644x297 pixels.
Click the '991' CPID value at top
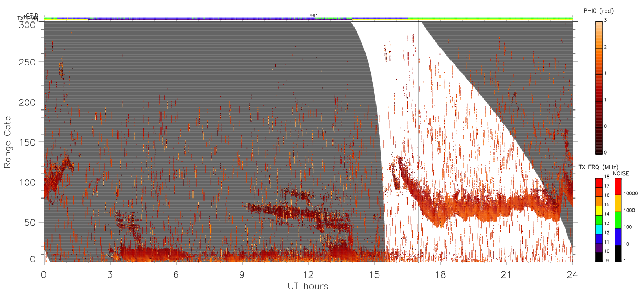click(x=314, y=15)
